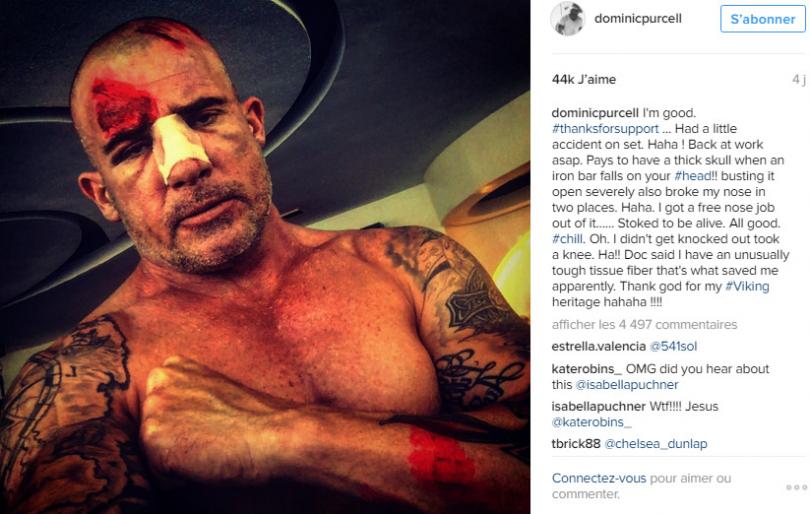Open the three-dots more options menu
The height and width of the screenshot is (514, 810).
tap(796, 487)
